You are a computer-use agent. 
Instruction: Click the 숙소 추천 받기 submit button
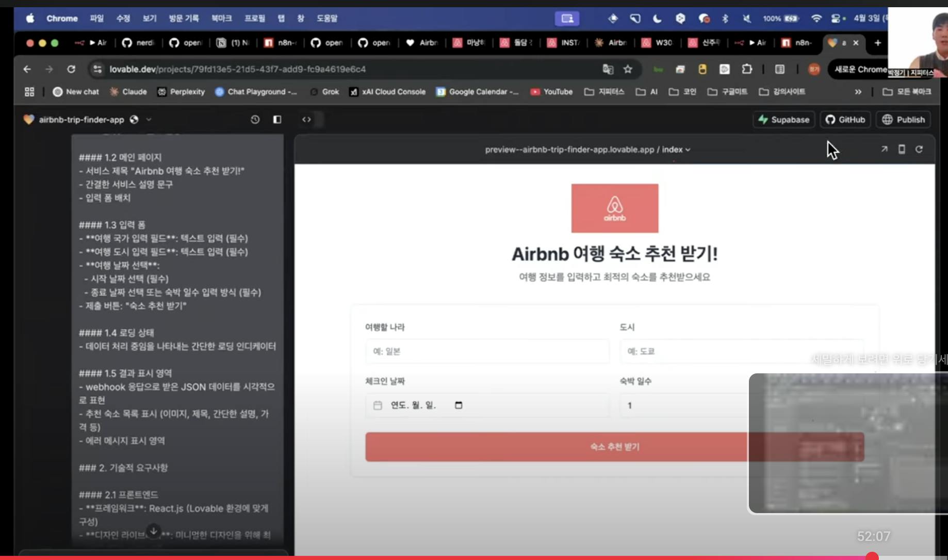614,447
